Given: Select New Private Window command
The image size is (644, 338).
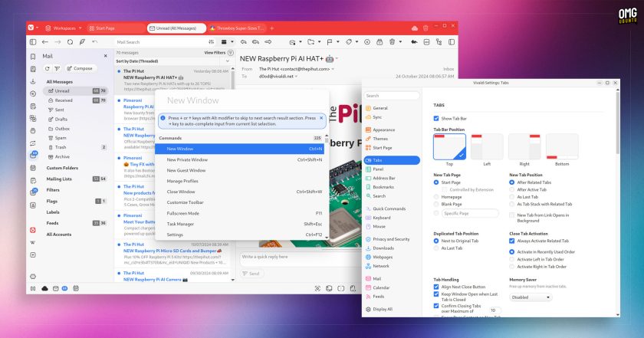Looking at the screenshot, I should (240, 159).
